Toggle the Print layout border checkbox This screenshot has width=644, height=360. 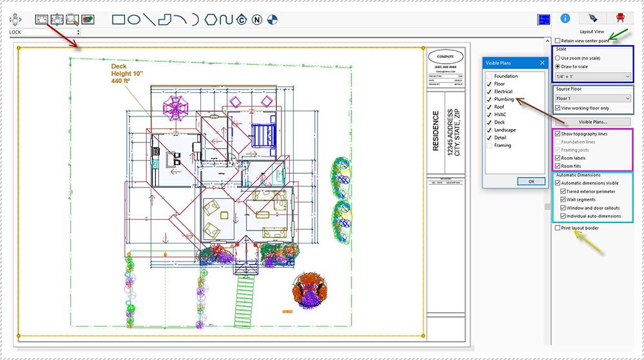coord(558,228)
